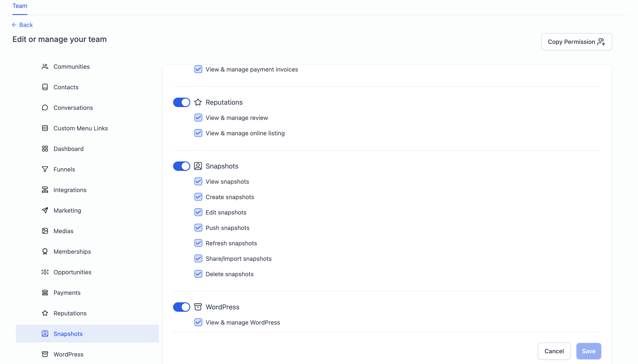638x364 pixels.
Task: Go Back to previous page
Action: (x=22, y=25)
